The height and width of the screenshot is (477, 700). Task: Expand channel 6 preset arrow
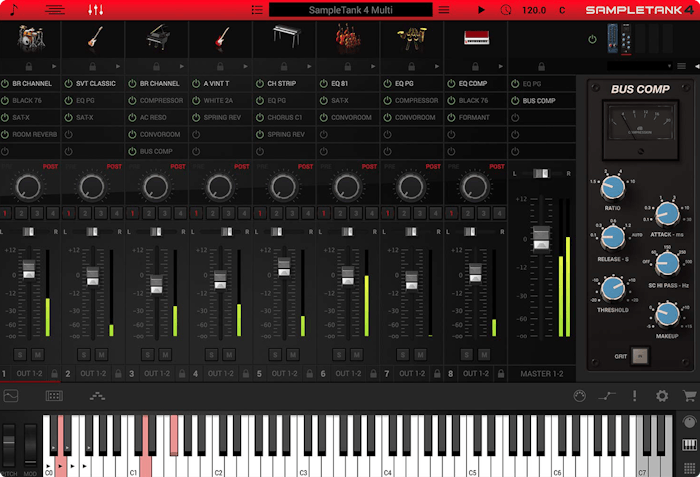(373, 67)
